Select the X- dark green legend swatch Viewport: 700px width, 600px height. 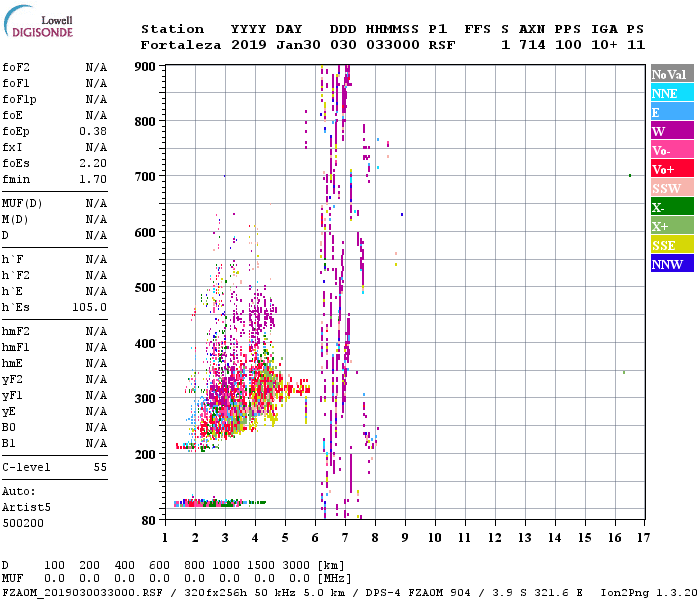pos(672,207)
